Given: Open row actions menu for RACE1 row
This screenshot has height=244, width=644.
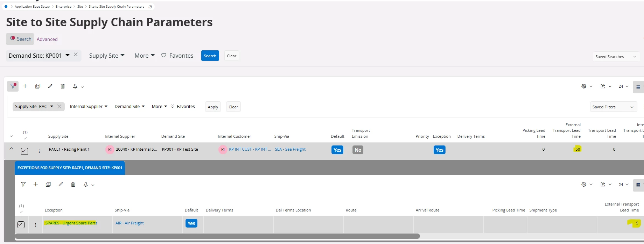Looking at the screenshot, I should (39, 151).
